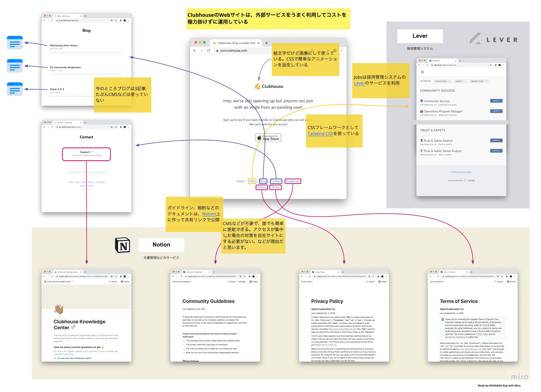Image resolution: width=541 pixels, height=392 pixels.
Task: Click large LEVER logo in grey panel
Action: (x=494, y=39)
